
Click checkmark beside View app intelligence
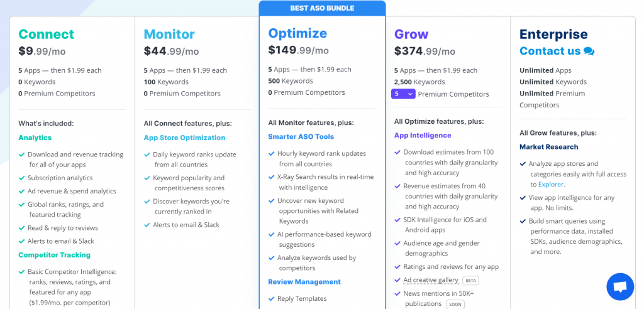(523, 198)
